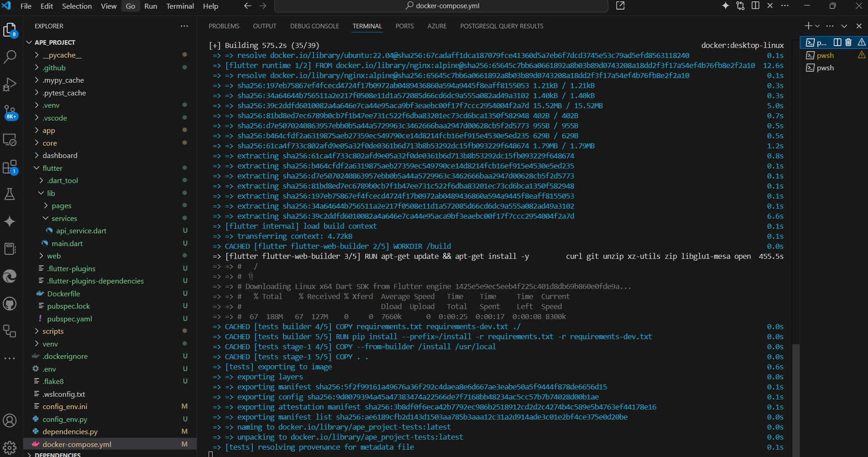Open the Selection menu
This screenshot has width=868, height=457.
coord(77,6)
